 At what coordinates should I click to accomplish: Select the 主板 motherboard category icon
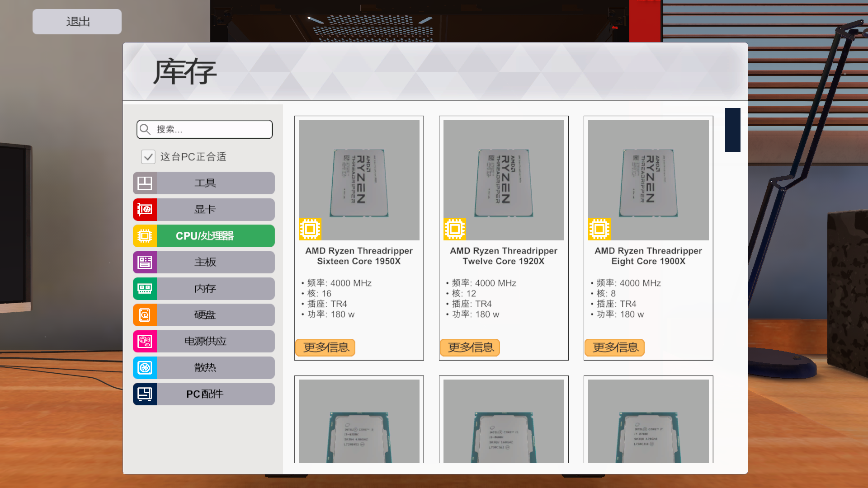(144, 262)
